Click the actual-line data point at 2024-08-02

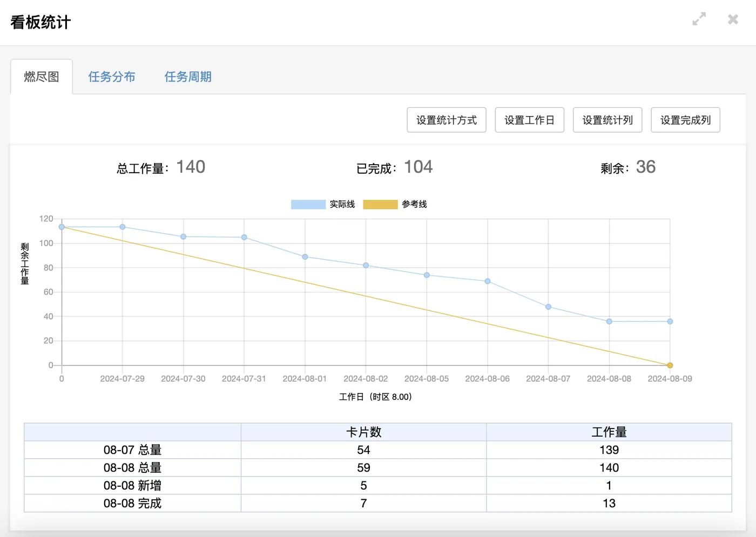pyautogui.click(x=366, y=266)
